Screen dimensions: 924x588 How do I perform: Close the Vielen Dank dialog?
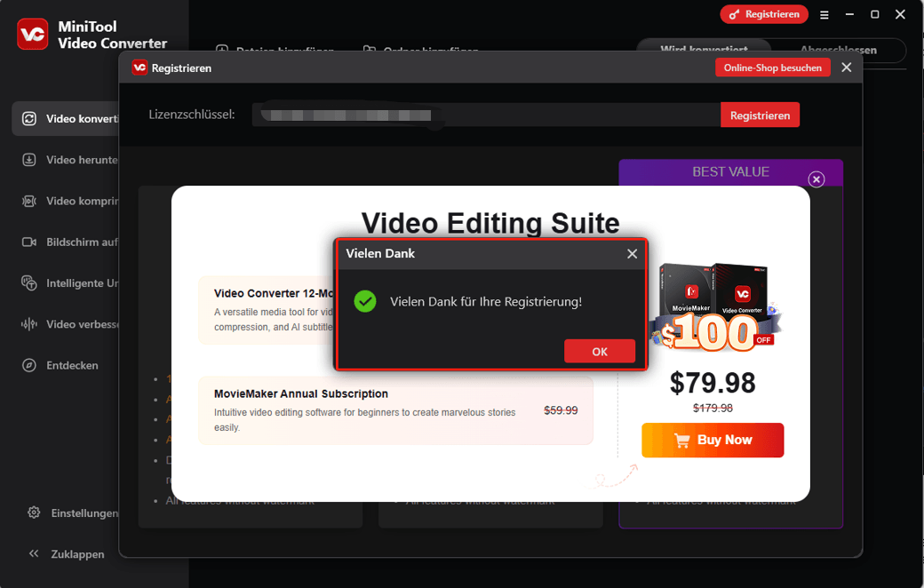tap(633, 254)
